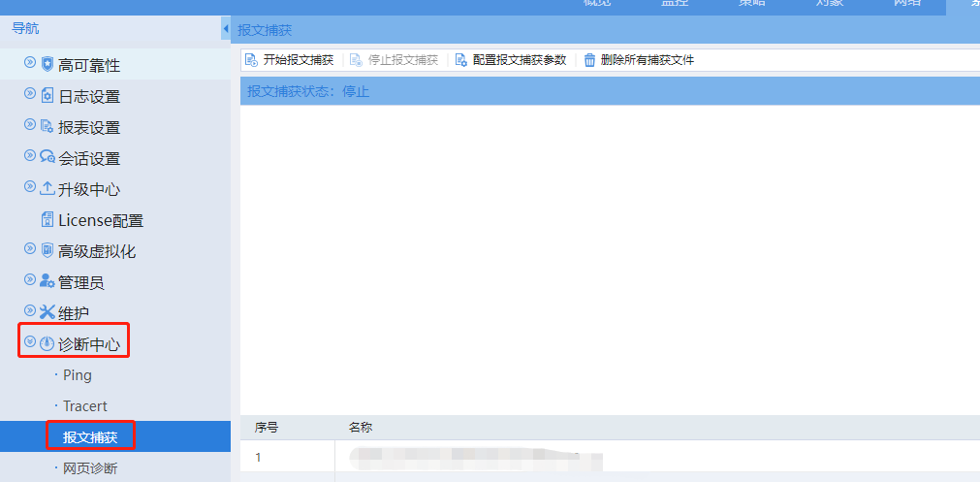980x482 pixels.
Task: Click the 名称 column header
Action: [361, 428]
